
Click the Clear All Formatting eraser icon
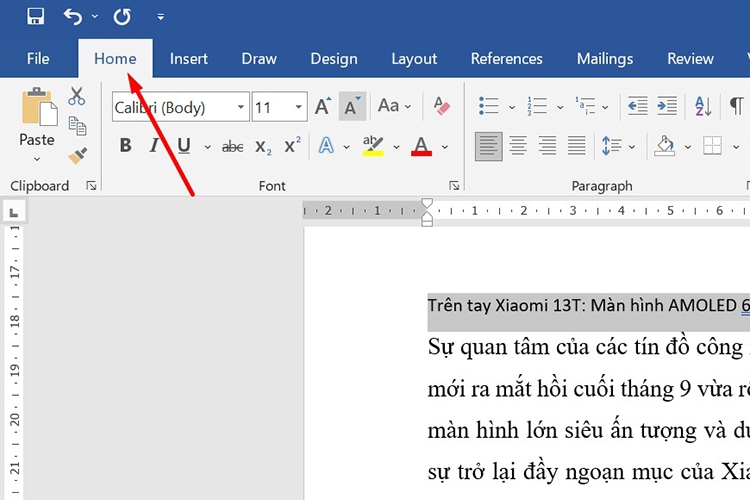tap(441, 106)
